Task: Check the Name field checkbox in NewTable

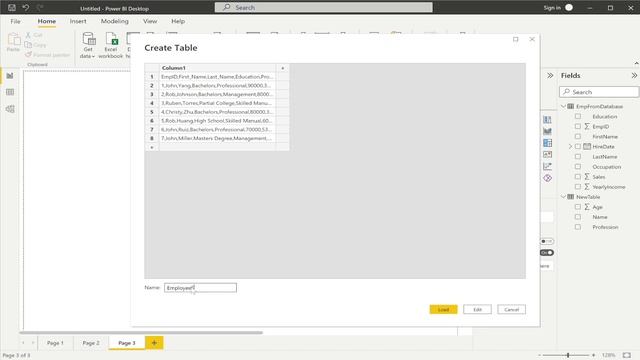Action: click(578, 217)
